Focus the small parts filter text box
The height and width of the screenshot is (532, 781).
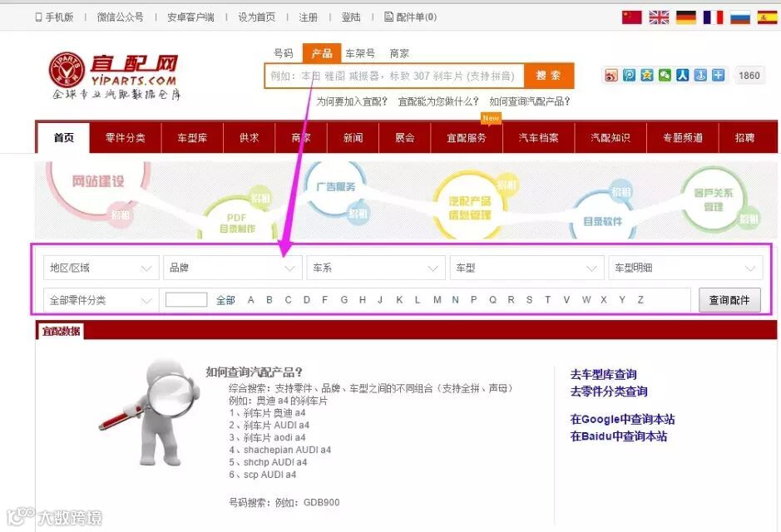pos(186,299)
